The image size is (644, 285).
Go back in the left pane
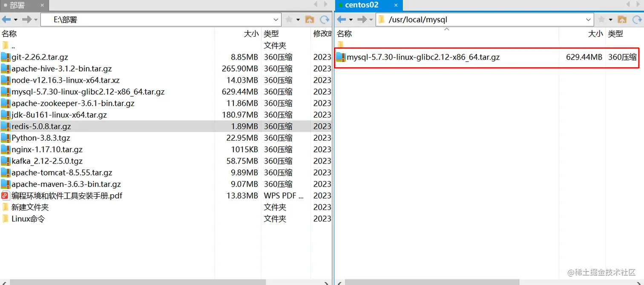click(6, 20)
